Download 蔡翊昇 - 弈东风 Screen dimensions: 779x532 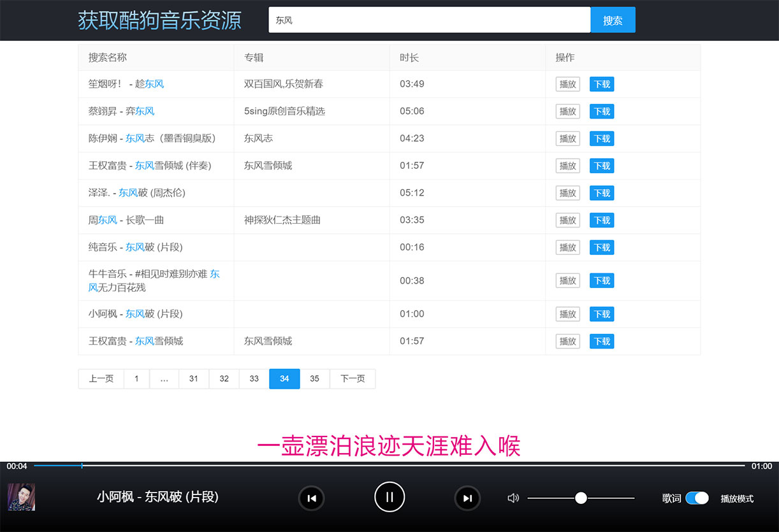[x=601, y=111]
